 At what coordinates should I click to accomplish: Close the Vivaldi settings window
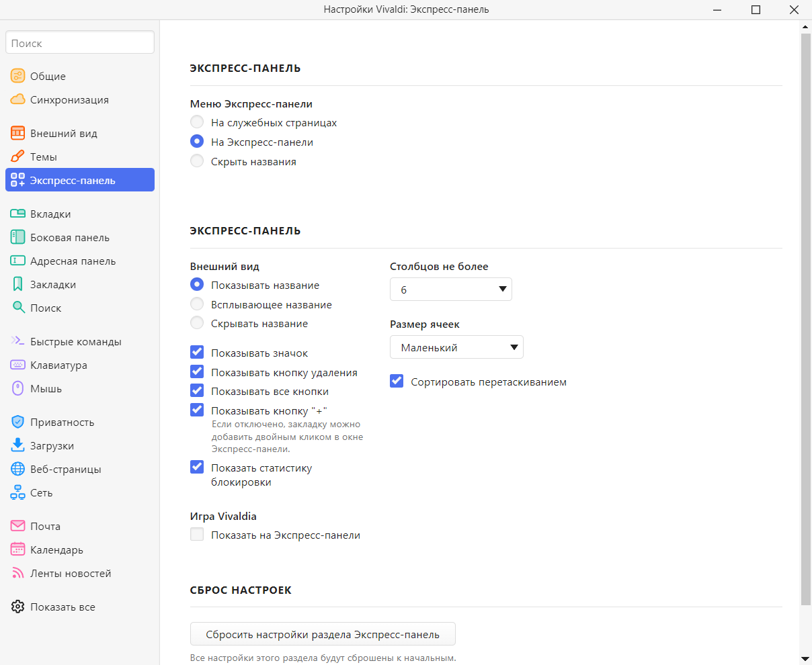(x=793, y=9)
